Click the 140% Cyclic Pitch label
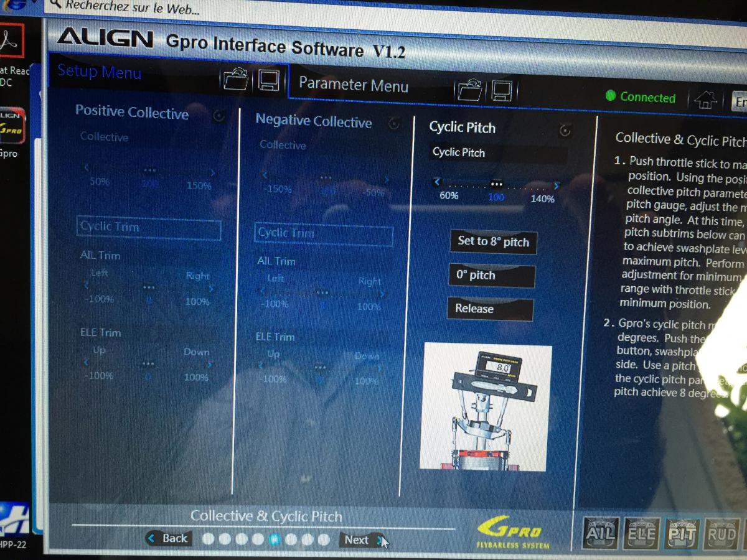The height and width of the screenshot is (560, 747). click(543, 199)
